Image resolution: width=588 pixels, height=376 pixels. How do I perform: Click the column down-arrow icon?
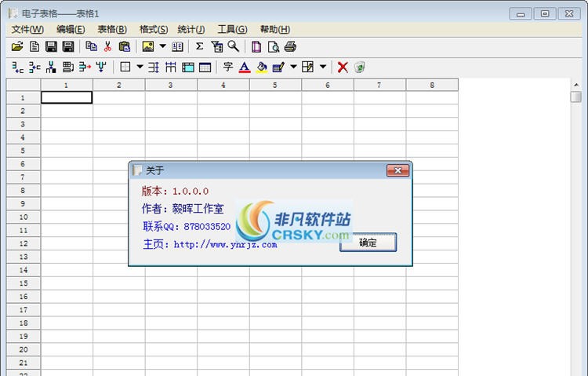101,68
